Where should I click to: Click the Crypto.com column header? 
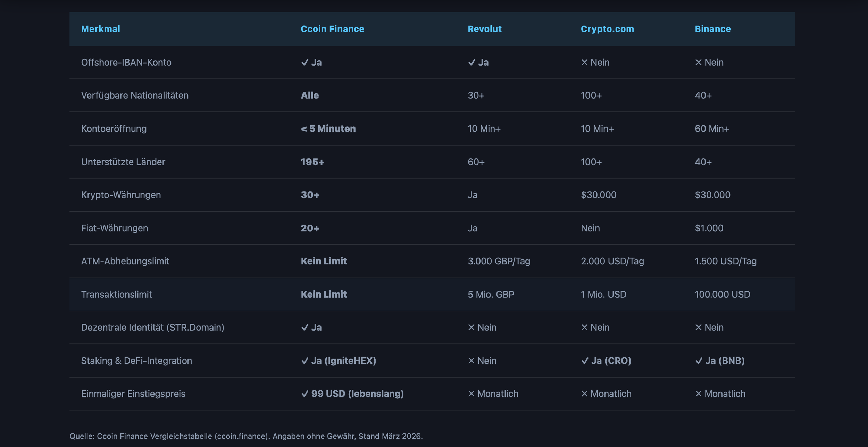pos(607,29)
